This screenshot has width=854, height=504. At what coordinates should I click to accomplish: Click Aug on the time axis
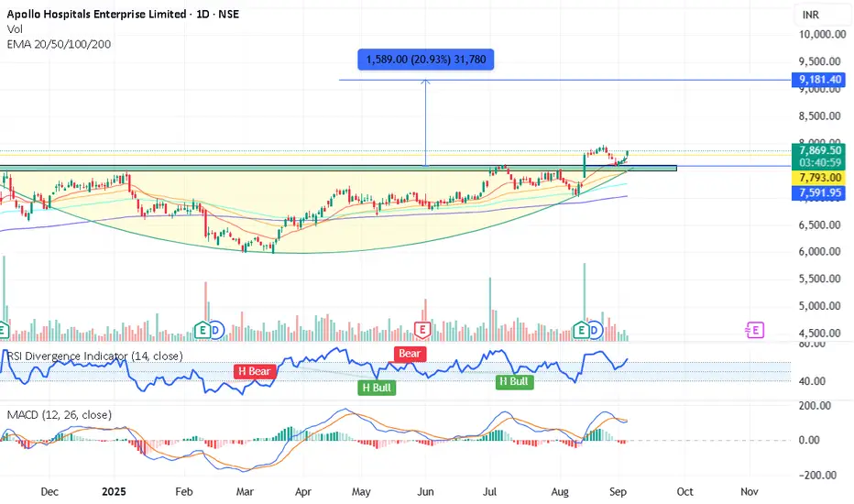pos(560,492)
